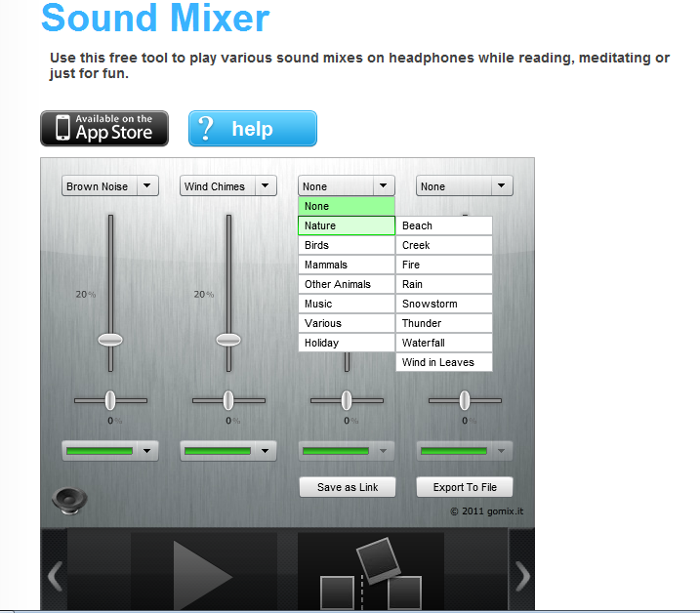Click the 20% volume label of Wind Chimes

pyautogui.click(x=204, y=294)
